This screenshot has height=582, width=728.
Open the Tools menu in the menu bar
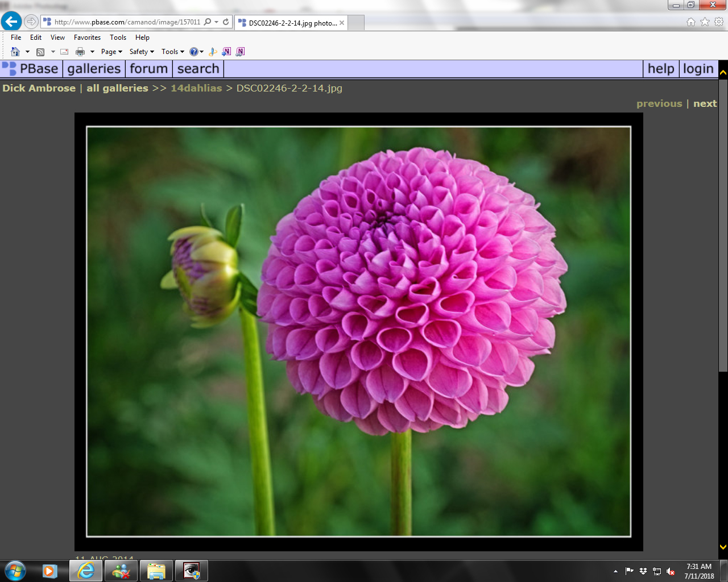(x=118, y=38)
